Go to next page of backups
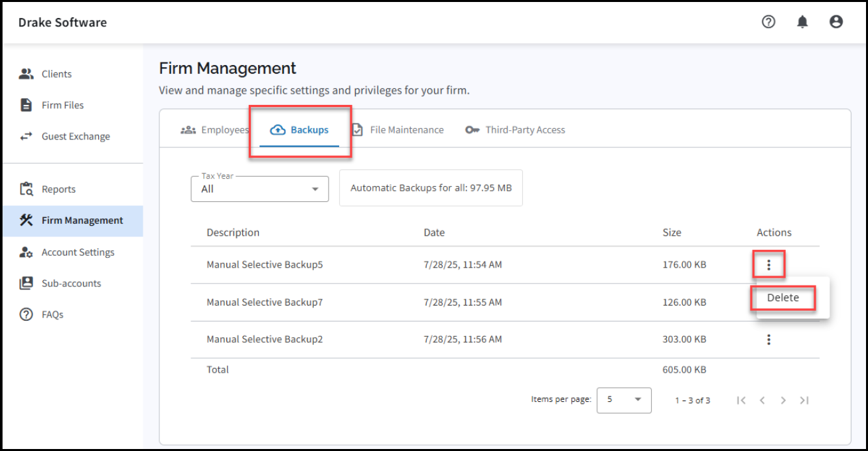The height and width of the screenshot is (451, 868). (x=783, y=401)
